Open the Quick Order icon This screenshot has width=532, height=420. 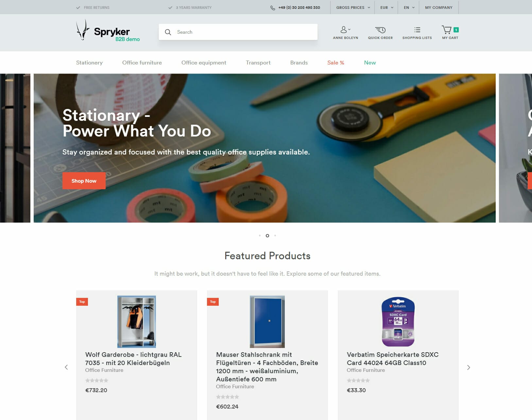pyautogui.click(x=380, y=30)
